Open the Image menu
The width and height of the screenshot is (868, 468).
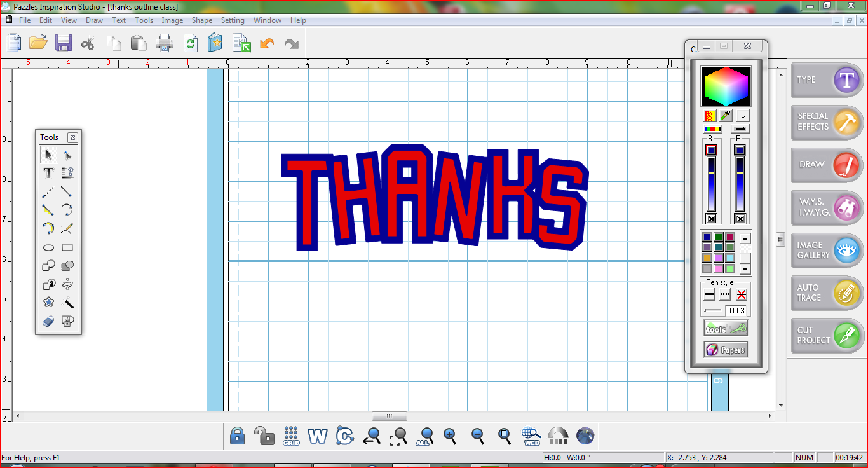pos(172,20)
